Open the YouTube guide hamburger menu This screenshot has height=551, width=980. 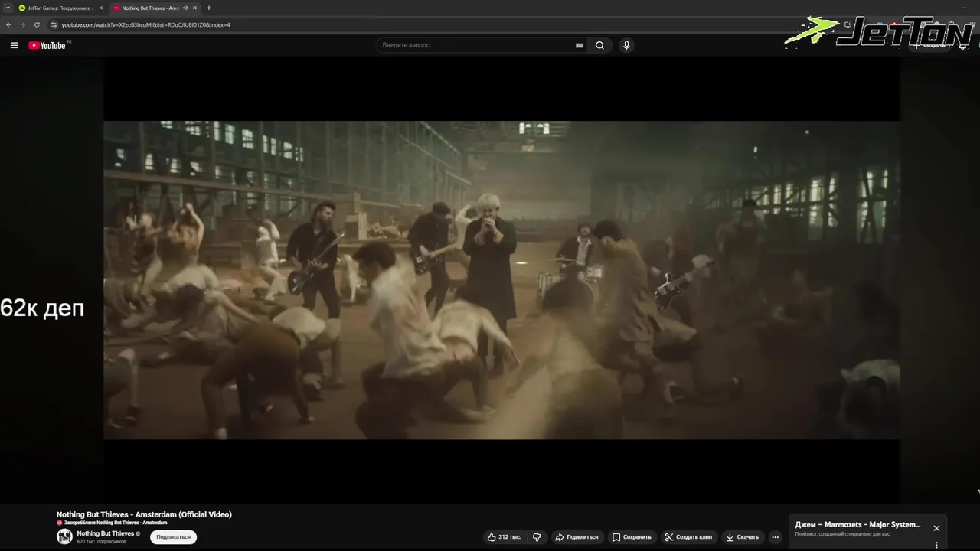pos(14,45)
